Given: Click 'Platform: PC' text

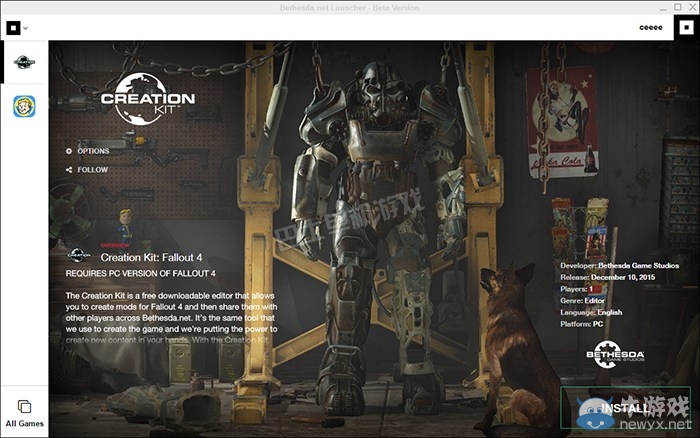Looking at the screenshot, I should pos(582,324).
